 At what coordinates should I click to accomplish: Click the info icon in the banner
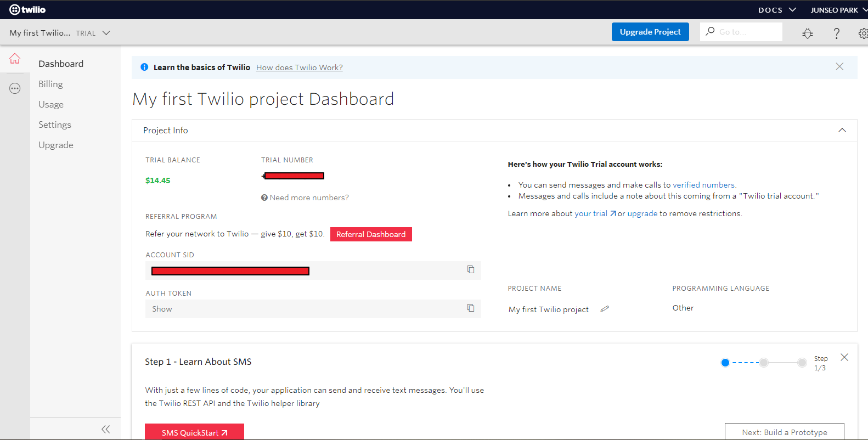[x=144, y=67]
